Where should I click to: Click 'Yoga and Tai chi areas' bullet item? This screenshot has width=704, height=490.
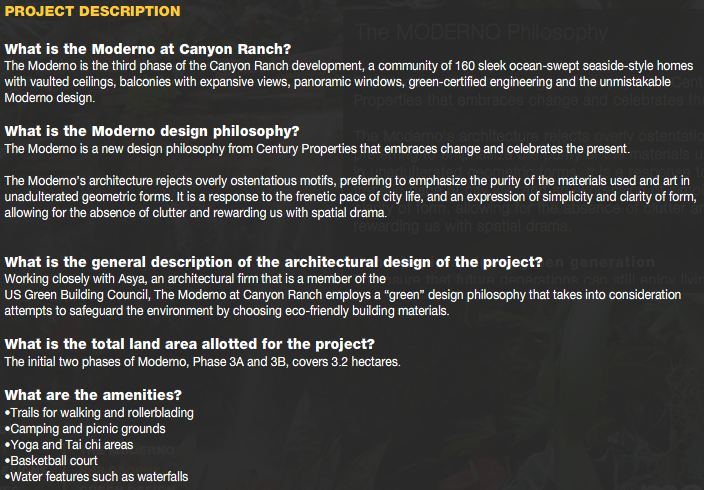click(69, 445)
